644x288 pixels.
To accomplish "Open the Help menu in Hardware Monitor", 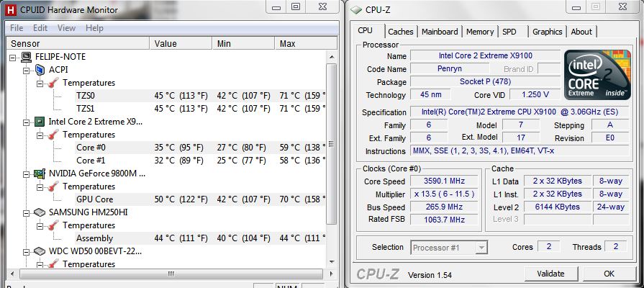I will click(x=94, y=28).
